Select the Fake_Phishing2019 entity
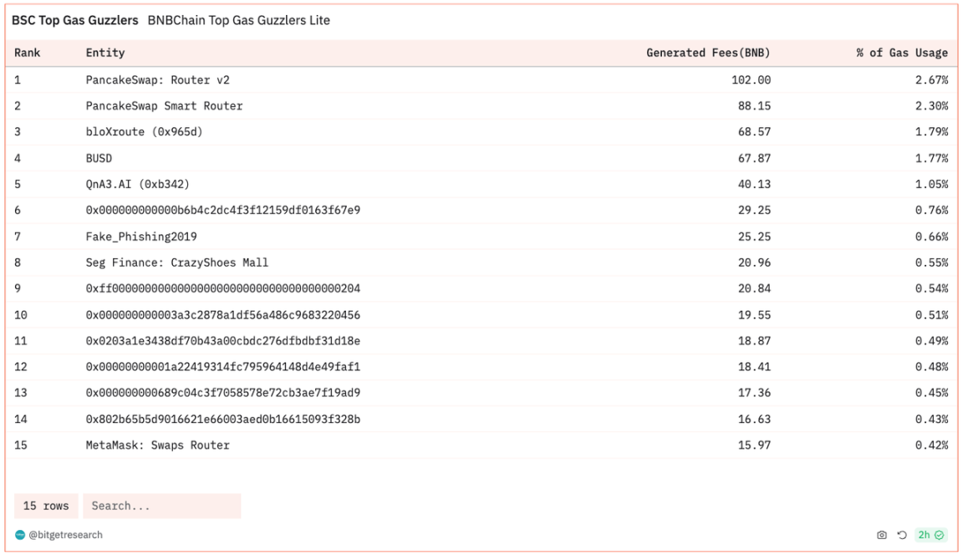963x560 pixels. point(141,237)
